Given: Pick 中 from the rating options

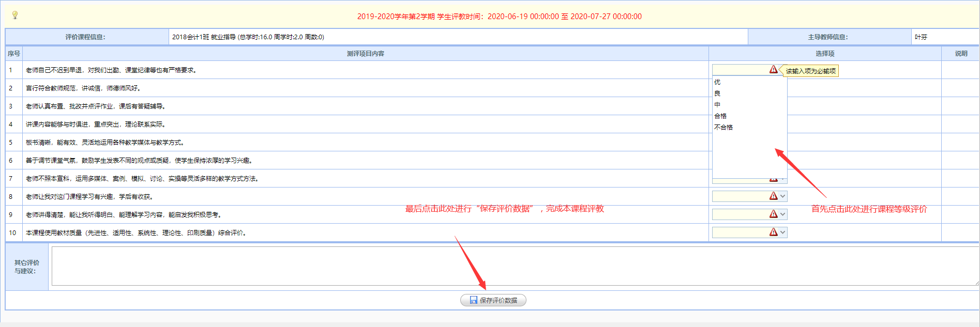Looking at the screenshot, I should 717,105.
